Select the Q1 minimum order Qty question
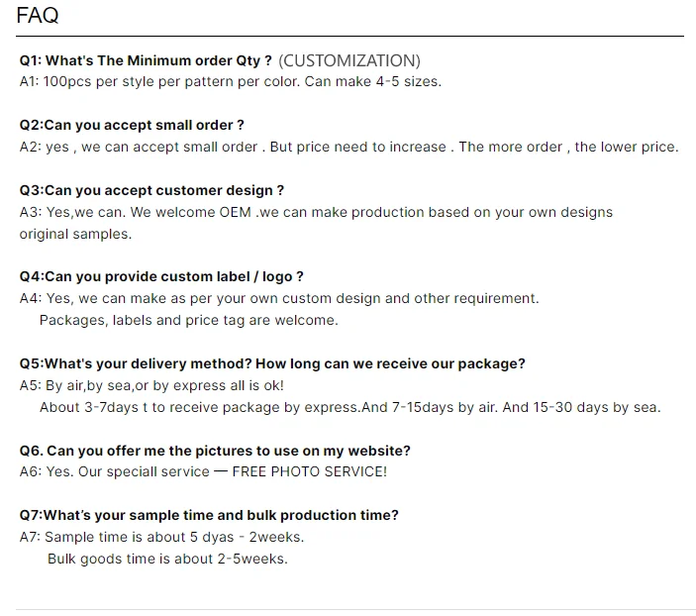 (146, 60)
